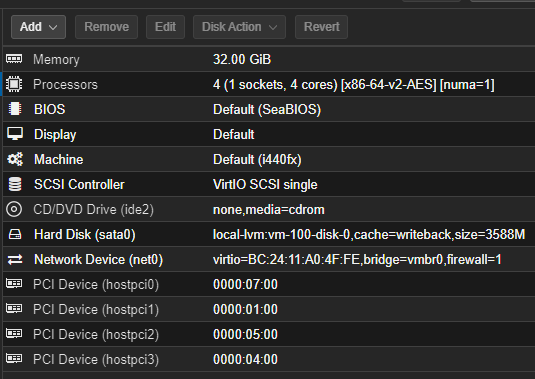535x379 pixels.
Task: Select the Memory label
Action: 56,60
